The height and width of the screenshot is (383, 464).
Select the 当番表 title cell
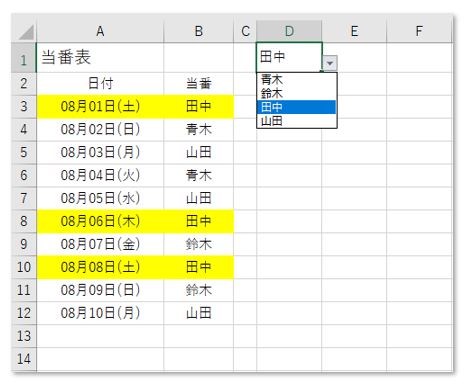(100, 57)
